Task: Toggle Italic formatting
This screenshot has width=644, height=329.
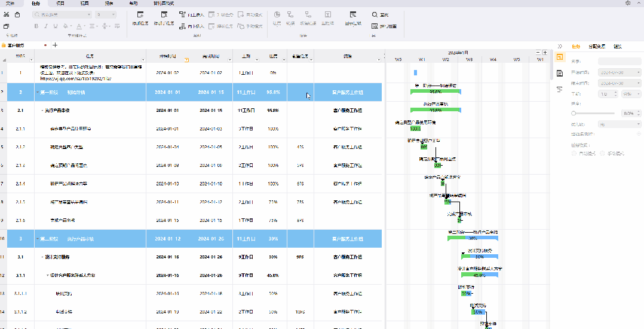Action: coord(45,26)
